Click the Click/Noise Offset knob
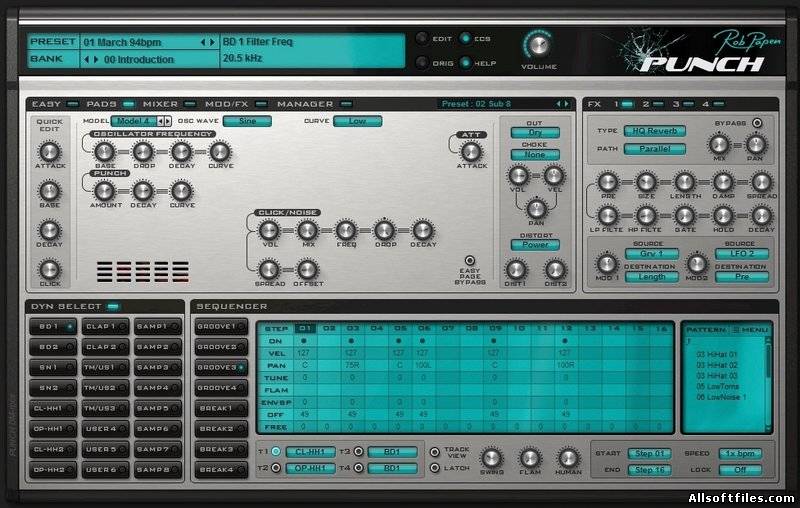Viewport: 800px width, 508px height. click(x=308, y=269)
